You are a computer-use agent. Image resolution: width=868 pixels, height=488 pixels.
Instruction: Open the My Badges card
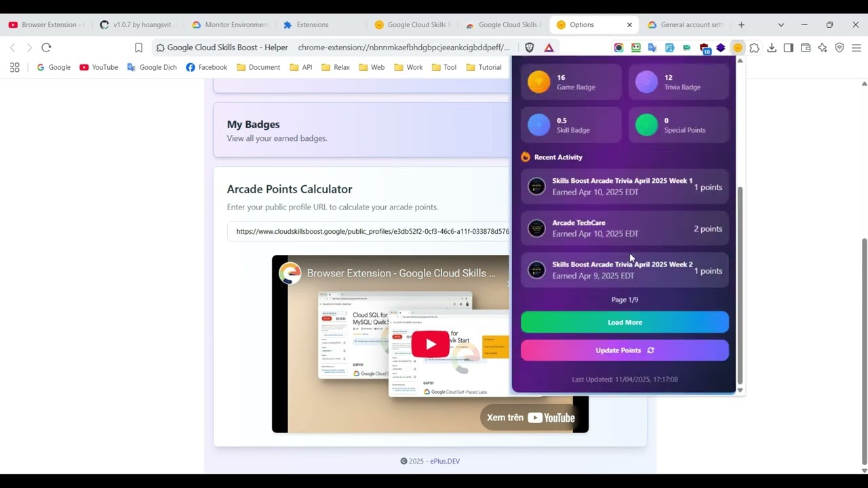pos(361,130)
